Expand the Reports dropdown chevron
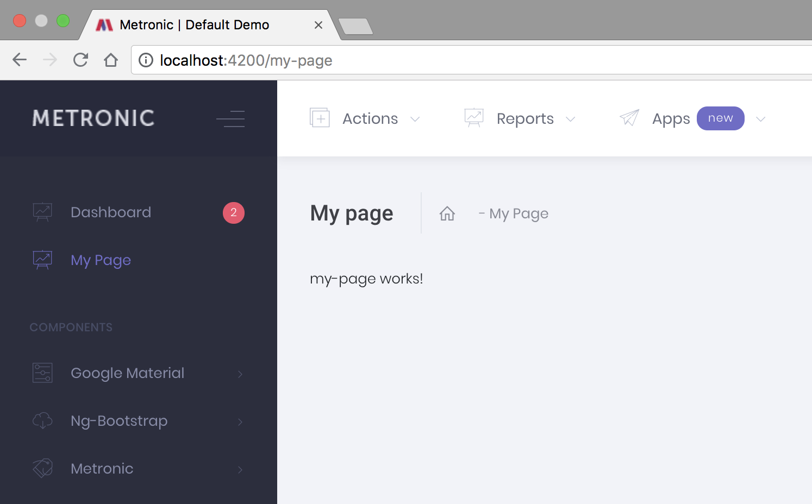Viewport: 812px width, 504px height. [571, 119]
